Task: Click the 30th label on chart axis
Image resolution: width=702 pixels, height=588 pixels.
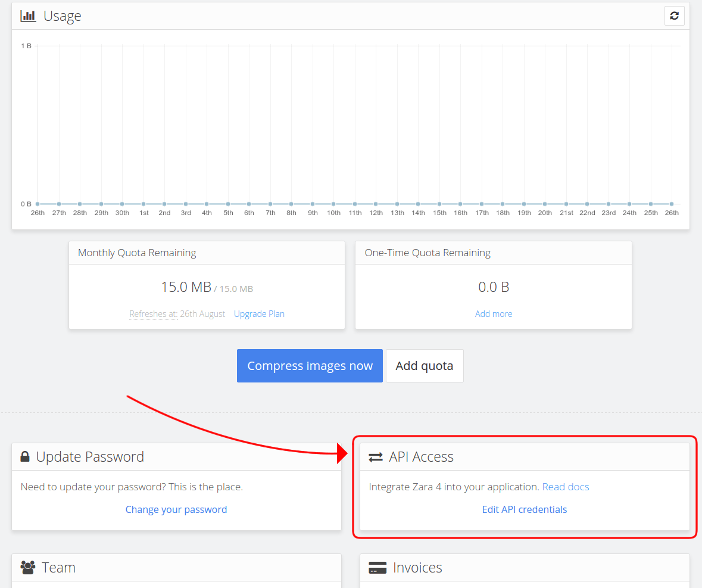Action: click(x=122, y=213)
